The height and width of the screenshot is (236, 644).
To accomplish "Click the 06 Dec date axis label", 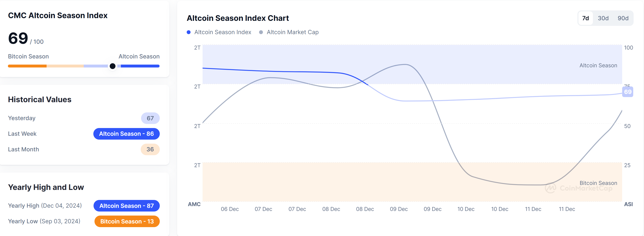I will (229, 209).
